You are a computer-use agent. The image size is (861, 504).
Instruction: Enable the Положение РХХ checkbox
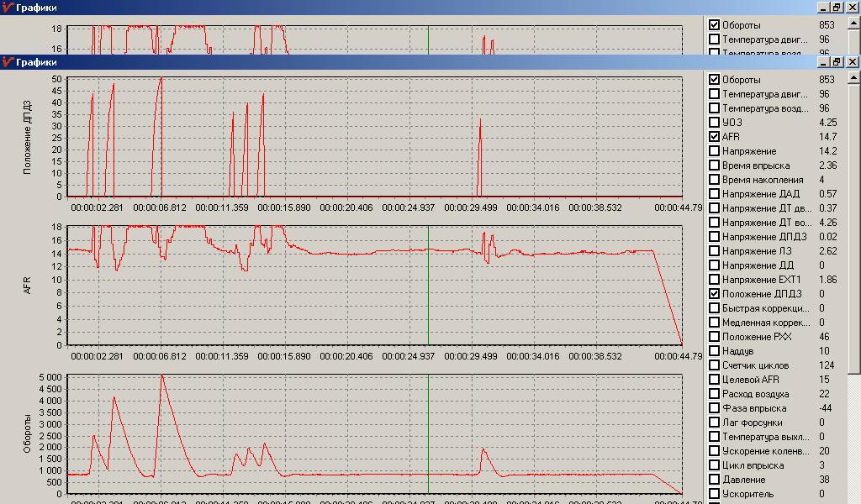[x=714, y=336]
